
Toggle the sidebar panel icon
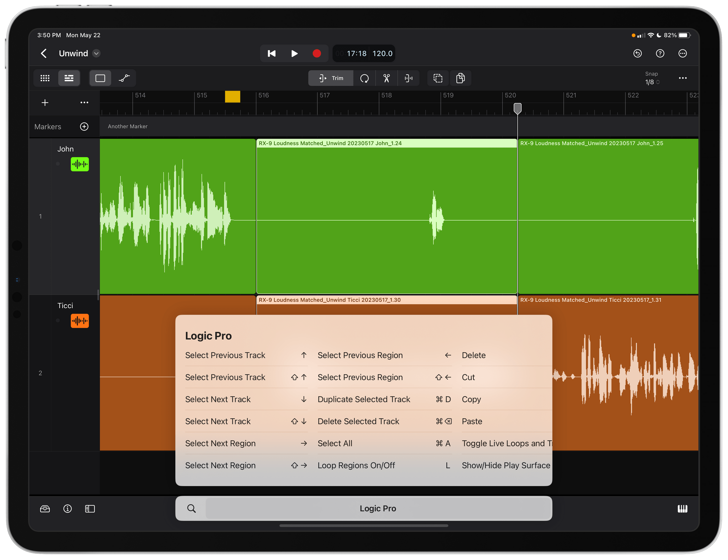[x=90, y=509]
